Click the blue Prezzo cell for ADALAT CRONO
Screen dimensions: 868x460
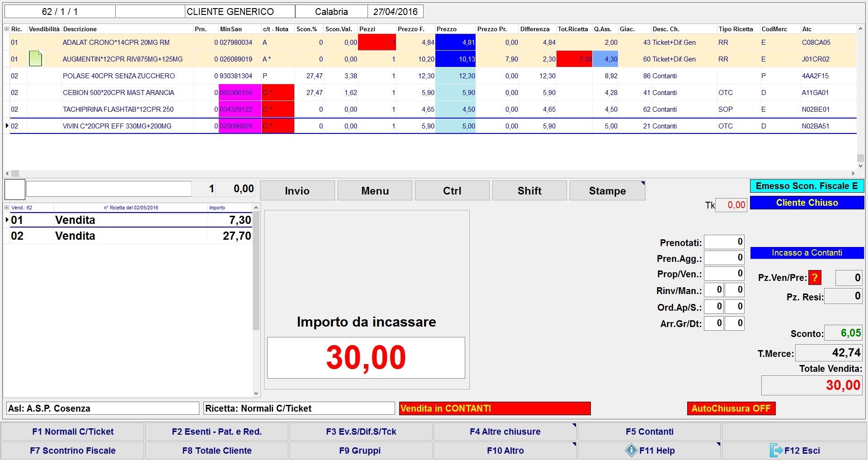point(455,43)
